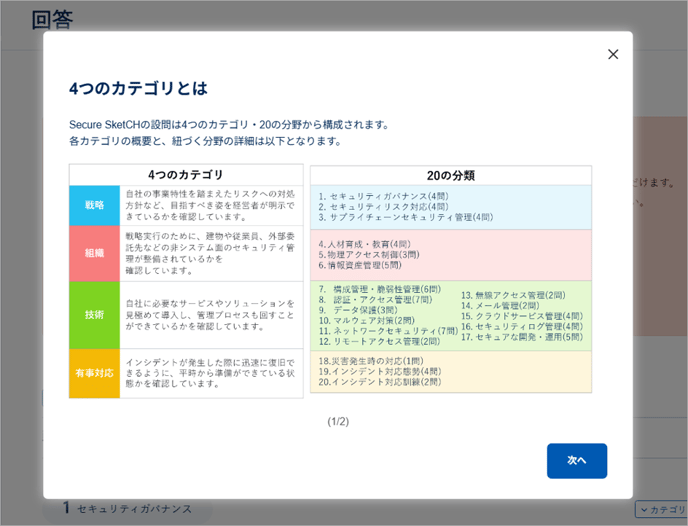Image resolution: width=688 pixels, height=526 pixels.
Task: Click 13. 無線アクセス管理(2問) entry
Action: coord(513,295)
